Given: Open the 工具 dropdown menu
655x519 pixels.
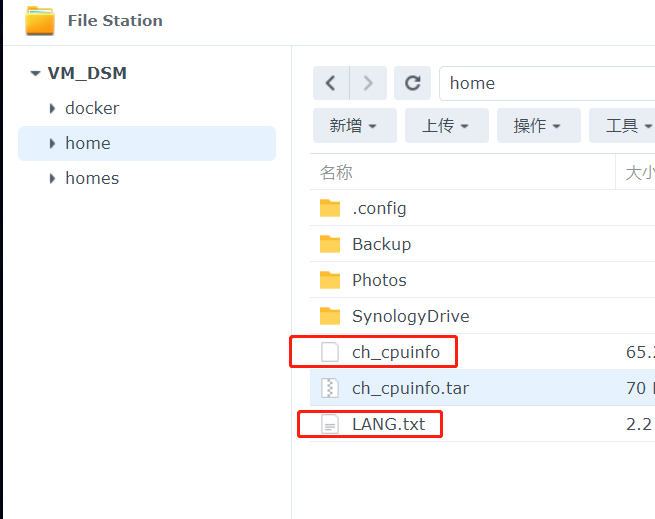Looking at the screenshot, I should 622,125.
